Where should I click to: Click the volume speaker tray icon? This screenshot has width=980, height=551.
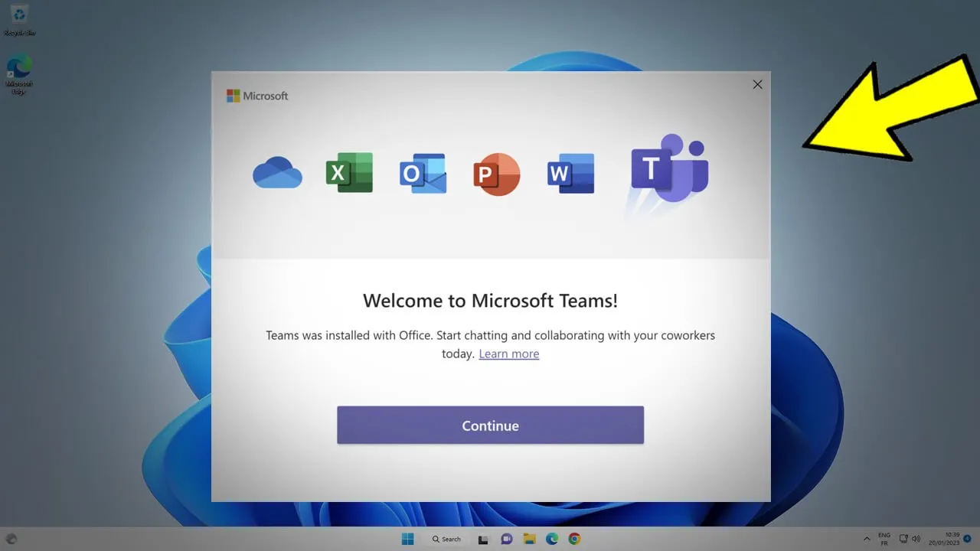coord(916,539)
